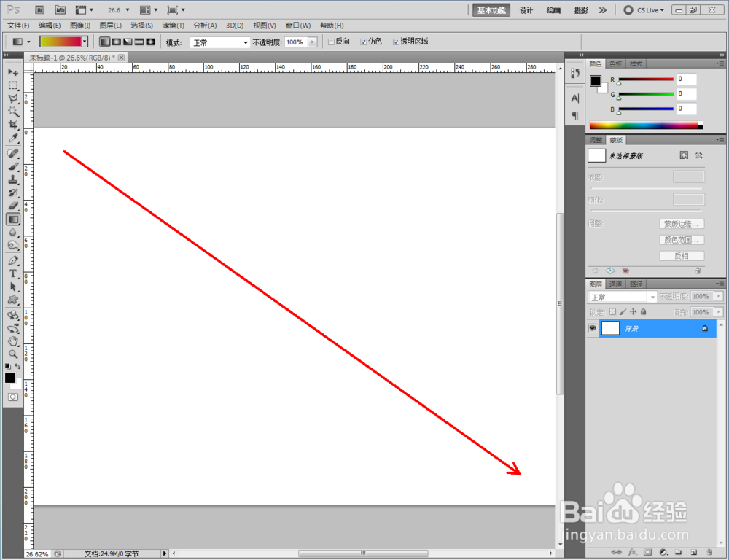Select the History Brush tool
This screenshot has width=729, height=560.
pos(13,192)
